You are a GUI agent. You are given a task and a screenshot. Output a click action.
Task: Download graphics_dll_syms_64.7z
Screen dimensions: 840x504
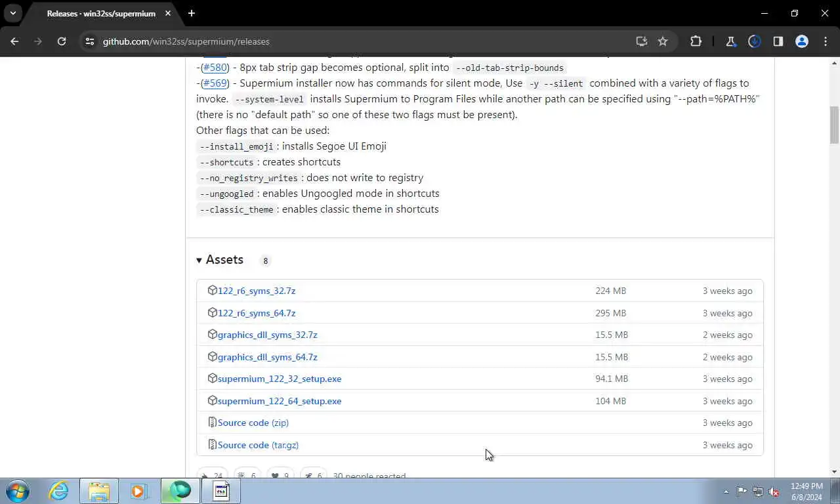coord(267,357)
